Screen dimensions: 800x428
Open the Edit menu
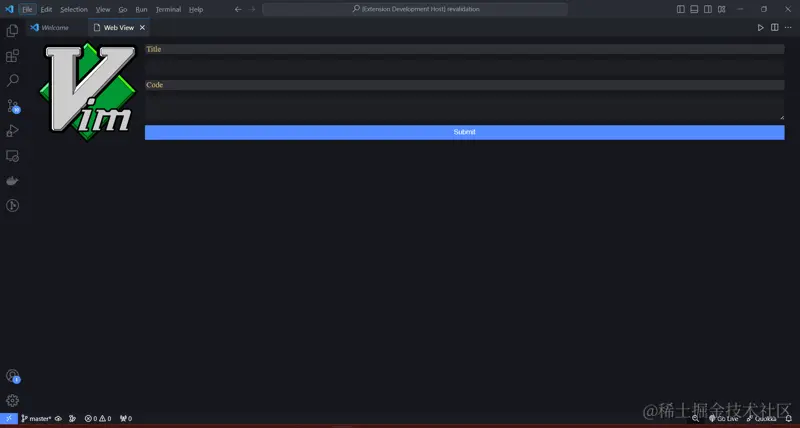[x=46, y=9]
